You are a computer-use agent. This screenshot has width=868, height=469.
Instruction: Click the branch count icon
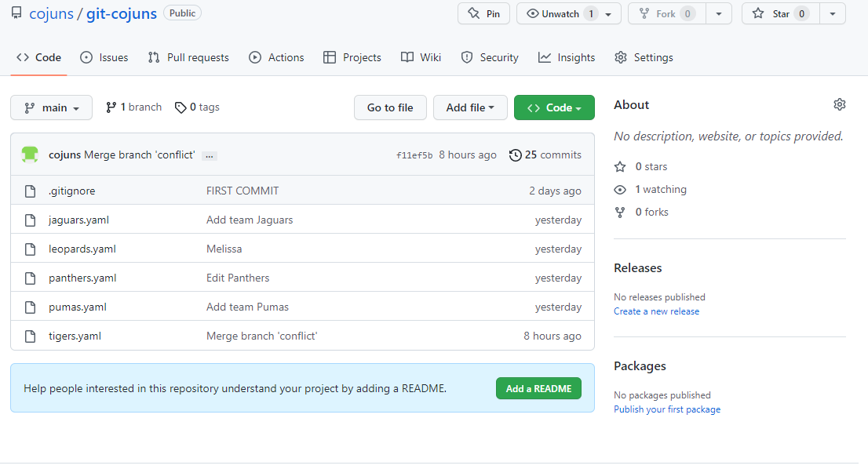tap(111, 107)
